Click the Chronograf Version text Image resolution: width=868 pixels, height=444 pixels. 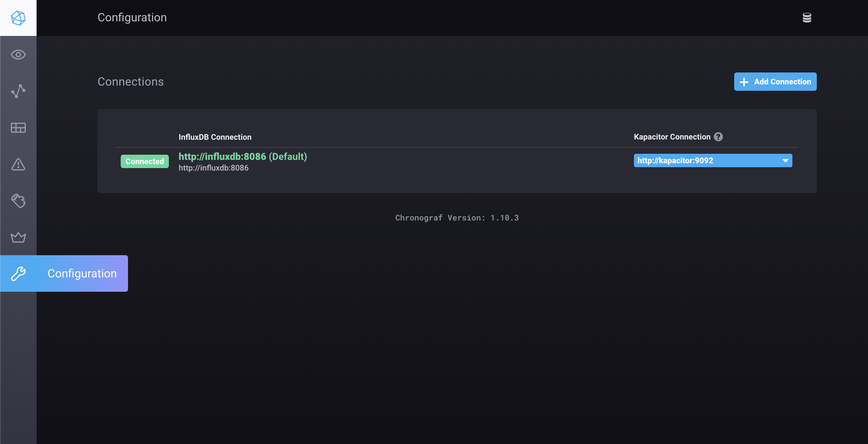click(457, 218)
